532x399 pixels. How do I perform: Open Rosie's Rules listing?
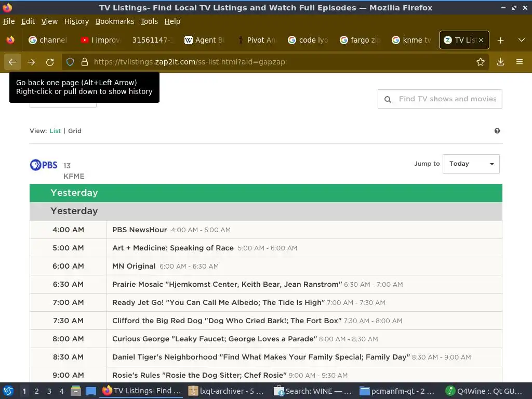pos(199,375)
